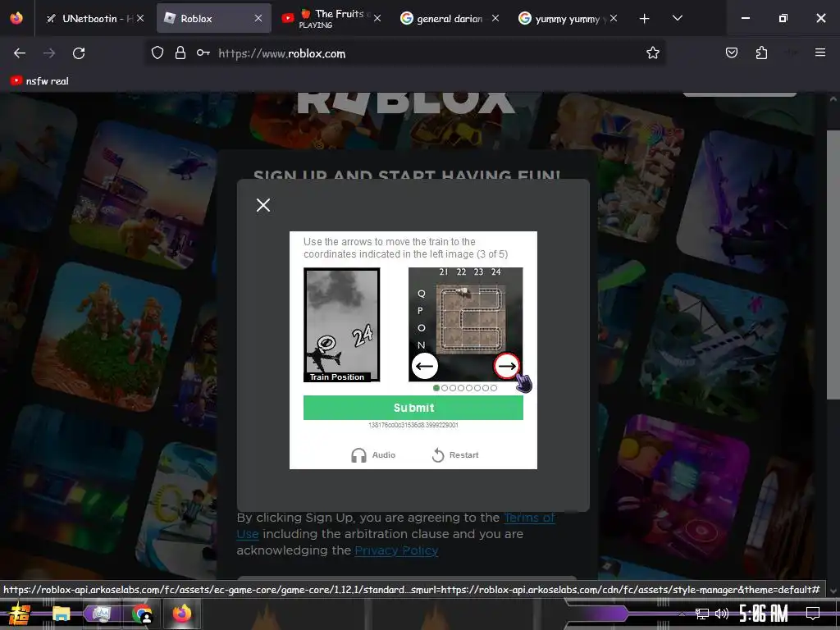
Task: Switch to the yummy yummy Google tab
Action: coord(567,19)
